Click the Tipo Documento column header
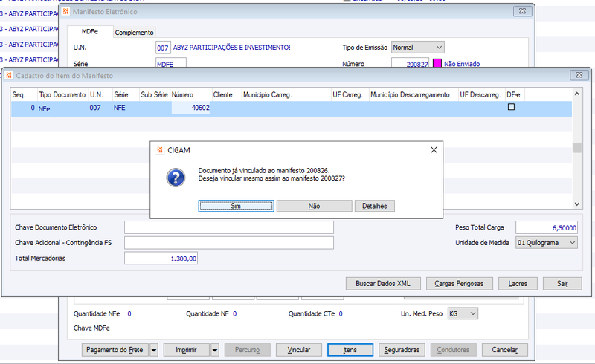595x364 pixels. click(x=62, y=95)
